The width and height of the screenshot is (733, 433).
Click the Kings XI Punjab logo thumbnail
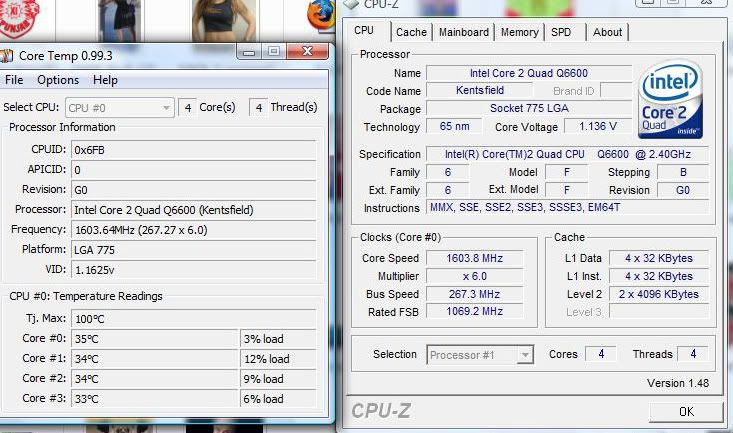pyautogui.click(x=19, y=18)
